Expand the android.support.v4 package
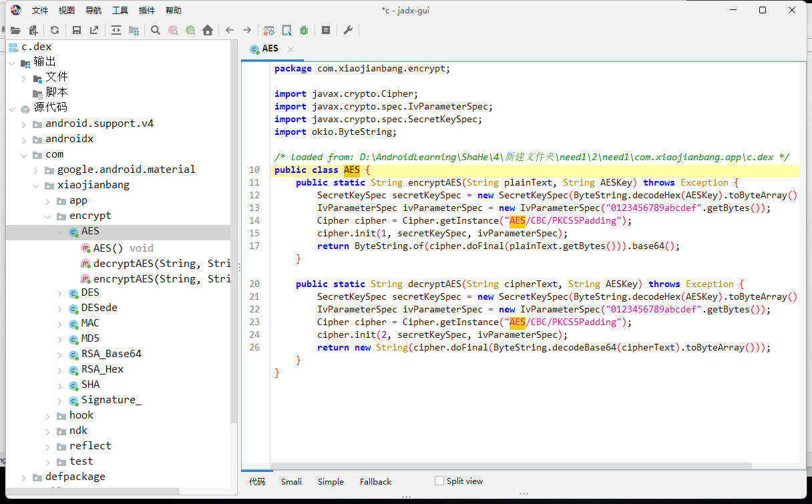812x504 pixels. [24, 124]
